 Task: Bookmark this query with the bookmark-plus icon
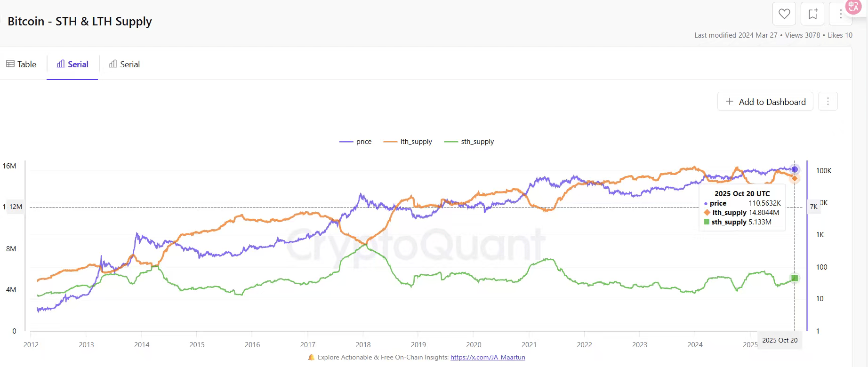coord(812,14)
